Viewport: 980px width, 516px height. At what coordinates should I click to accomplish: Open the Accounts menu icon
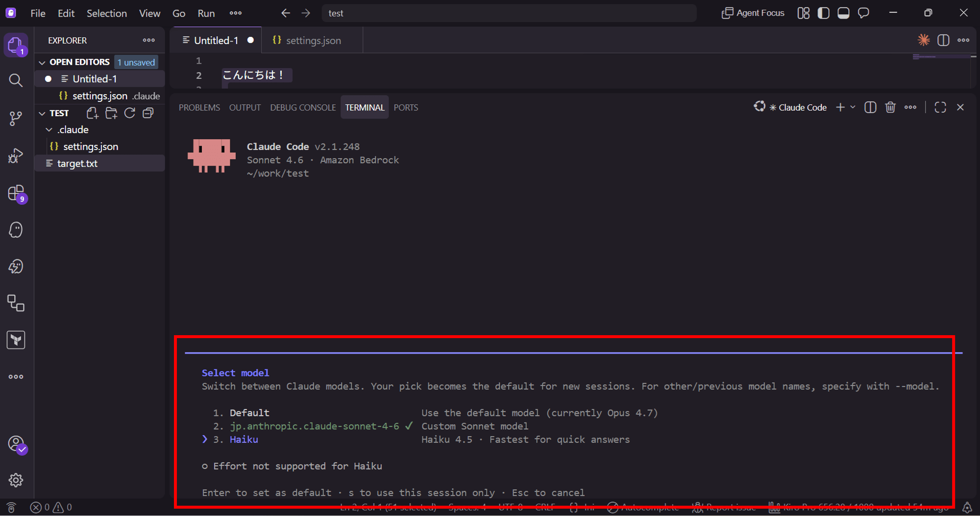[17, 444]
